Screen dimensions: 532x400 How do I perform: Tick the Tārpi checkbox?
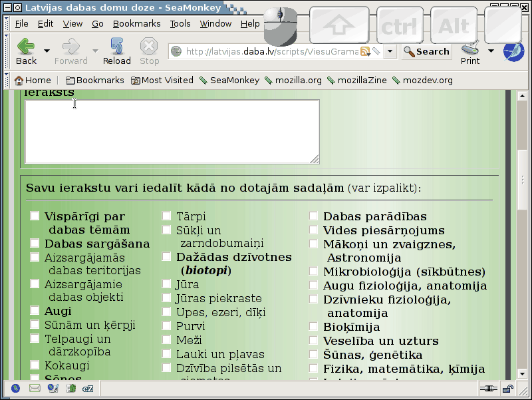click(166, 216)
